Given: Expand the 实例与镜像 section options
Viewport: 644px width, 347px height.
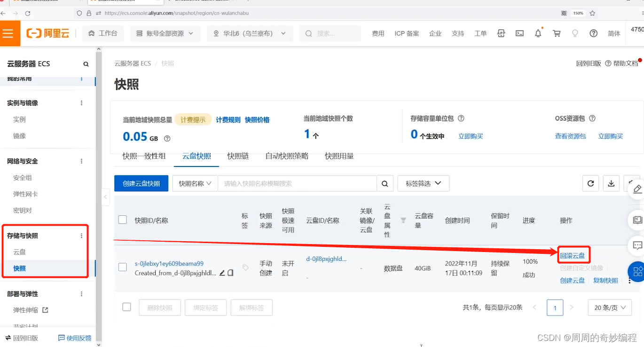Looking at the screenshot, I should click(x=81, y=103).
